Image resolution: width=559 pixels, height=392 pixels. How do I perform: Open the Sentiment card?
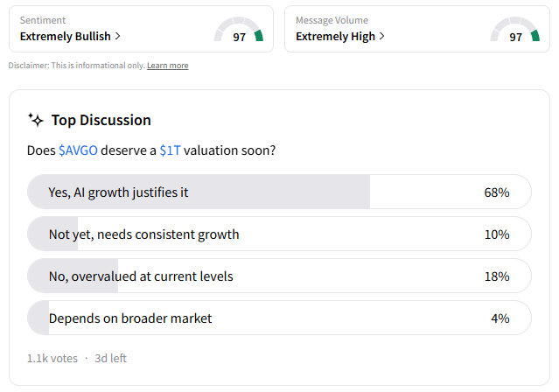(140, 29)
